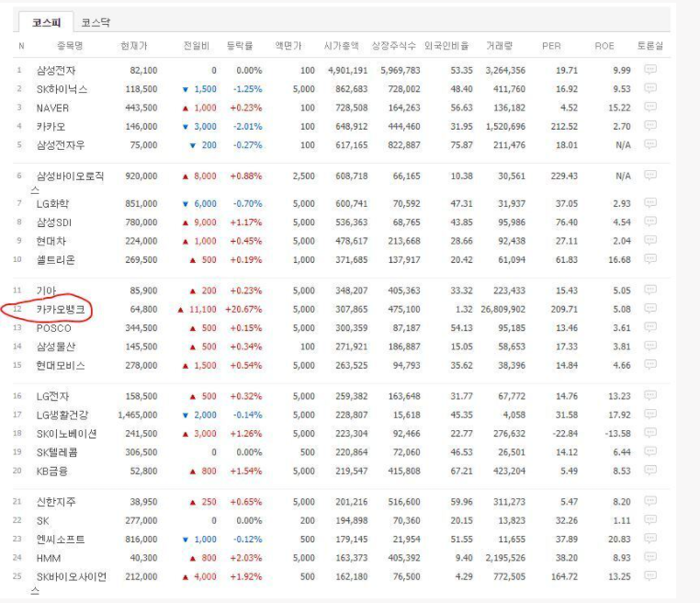Open the 셀트리온 stock link
Screen dimensions: 700x603
coord(55,259)
